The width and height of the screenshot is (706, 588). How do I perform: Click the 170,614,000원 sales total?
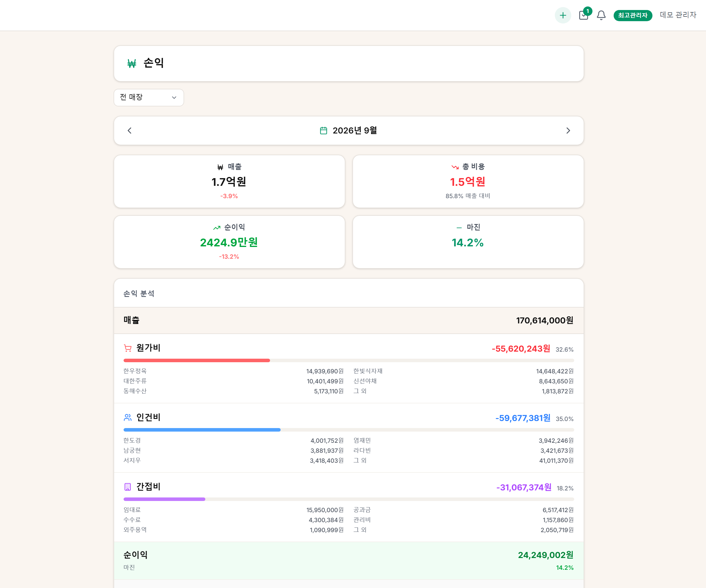point(545,320)
